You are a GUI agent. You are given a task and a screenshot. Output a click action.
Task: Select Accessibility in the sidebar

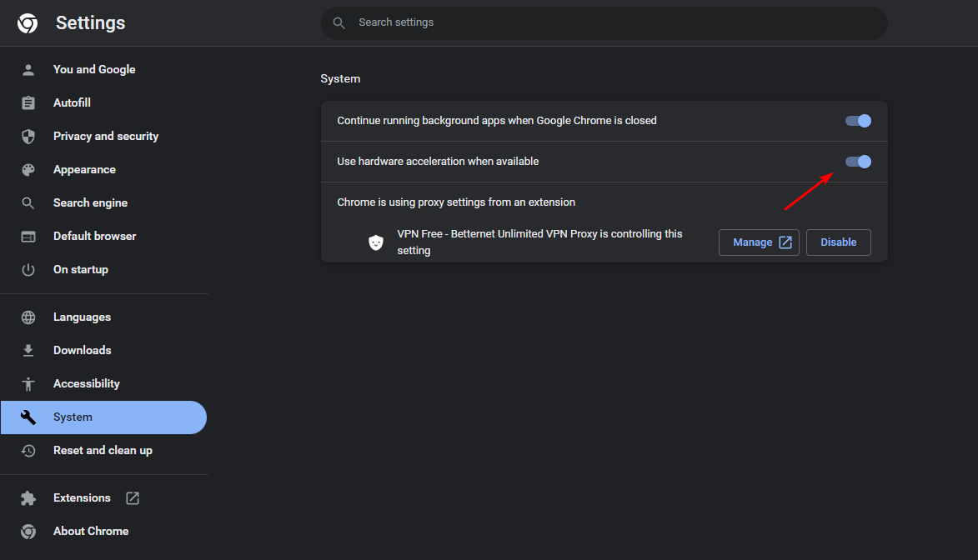(x=103, y=384)
